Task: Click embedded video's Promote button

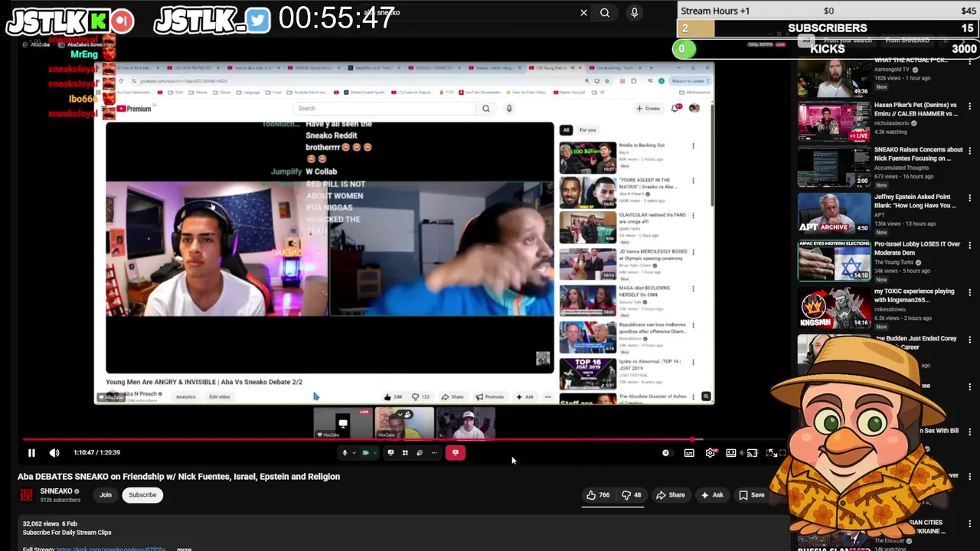Action: (x=489, y=397)
